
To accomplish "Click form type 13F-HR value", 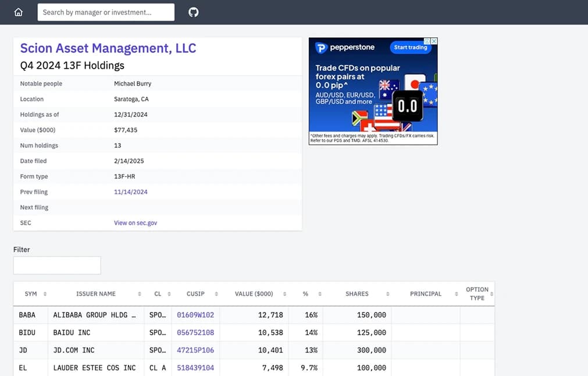I will point(124,176).
